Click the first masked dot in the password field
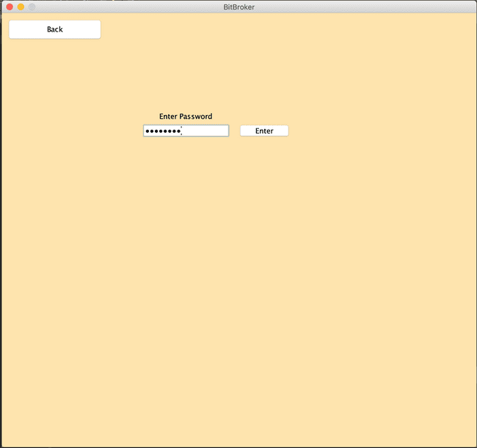The width and height of the screenshot is (477, 448). tap(148, 131)
